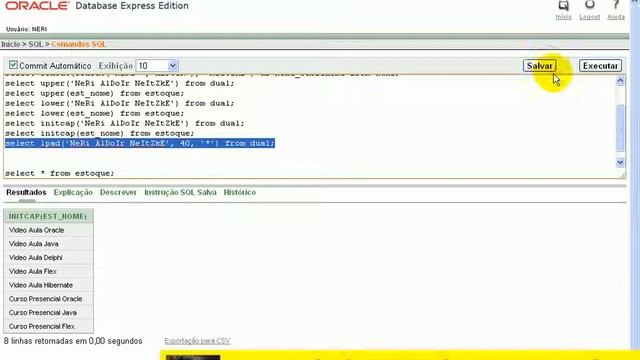Click the SQL breadcrumb link
This screenshot has height=360, width=640.
[x=36, y=44]
